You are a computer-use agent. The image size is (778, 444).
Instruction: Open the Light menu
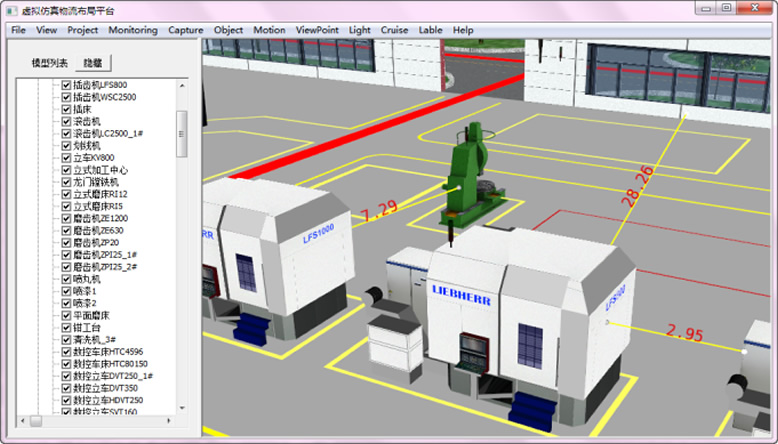[359, 30]
